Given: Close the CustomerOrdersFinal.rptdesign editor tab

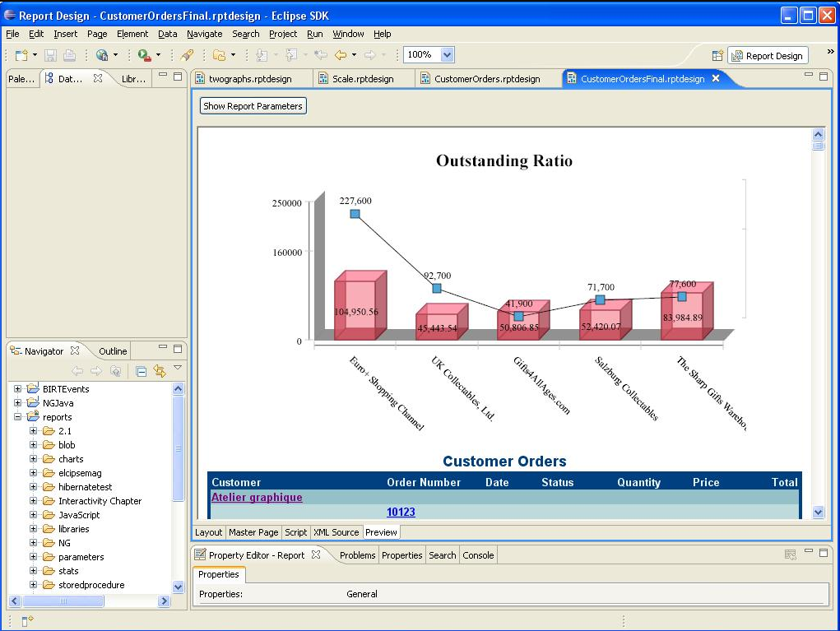Looking at the screenshot, I should click(x=716, y=78).
